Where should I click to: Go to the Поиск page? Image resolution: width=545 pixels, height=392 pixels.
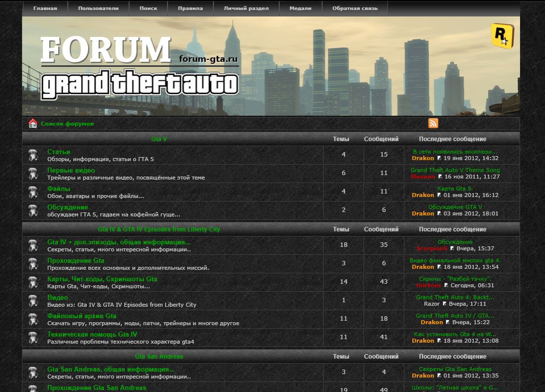[x=148, y=8]
